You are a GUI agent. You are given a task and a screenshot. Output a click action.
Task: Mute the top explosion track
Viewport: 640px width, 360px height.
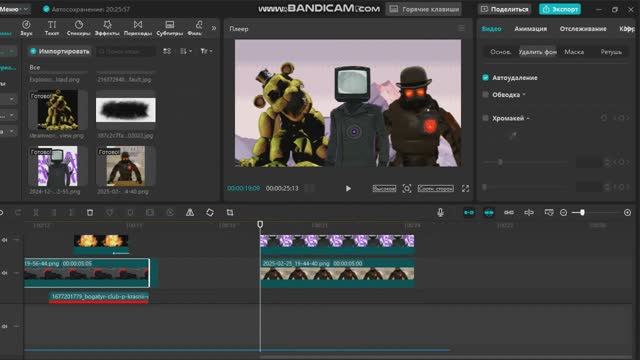click(4, 240)
